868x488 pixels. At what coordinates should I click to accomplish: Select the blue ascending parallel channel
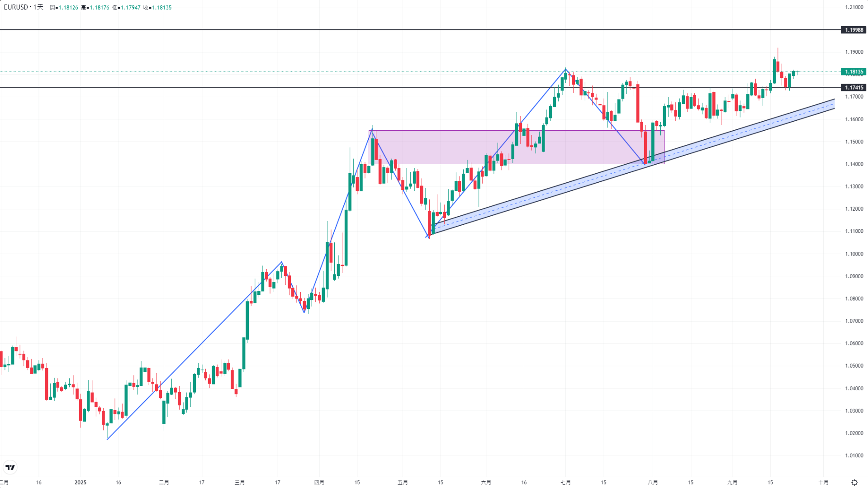click(633, 167)
